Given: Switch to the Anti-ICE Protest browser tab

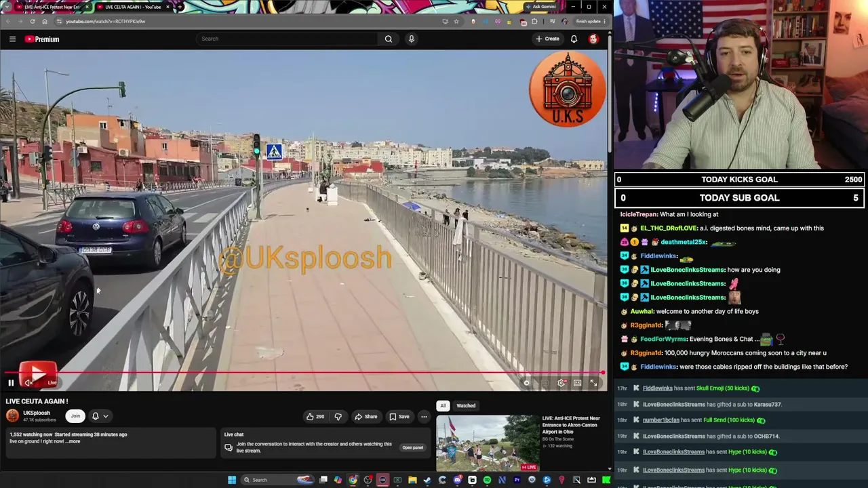Looking at the screenshot, I should coord(51,7).
